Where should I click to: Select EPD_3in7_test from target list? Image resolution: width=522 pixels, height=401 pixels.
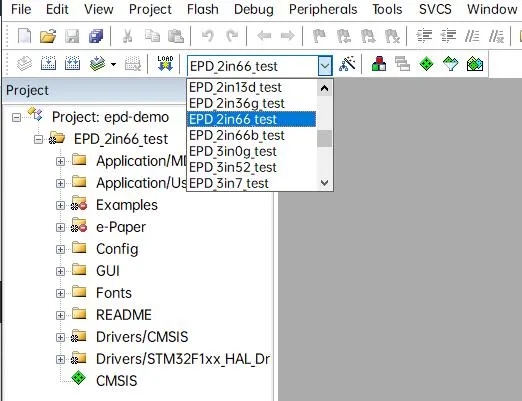(251, 183)
